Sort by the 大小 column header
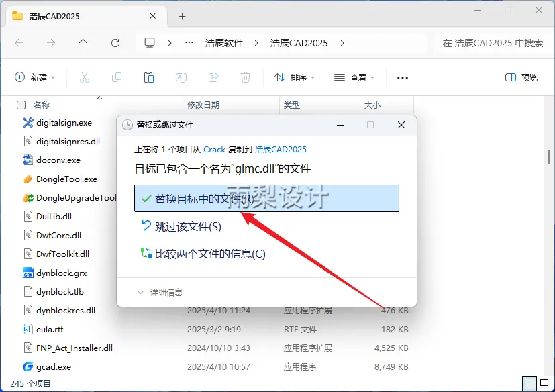This screenshot has height=392, width=555. 372,105
